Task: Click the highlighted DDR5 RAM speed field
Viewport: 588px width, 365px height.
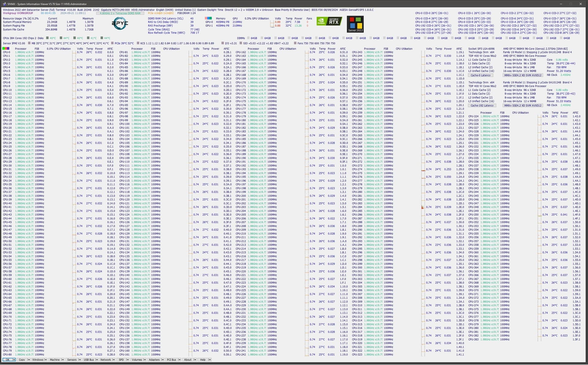Action: [x=120, y=13]
